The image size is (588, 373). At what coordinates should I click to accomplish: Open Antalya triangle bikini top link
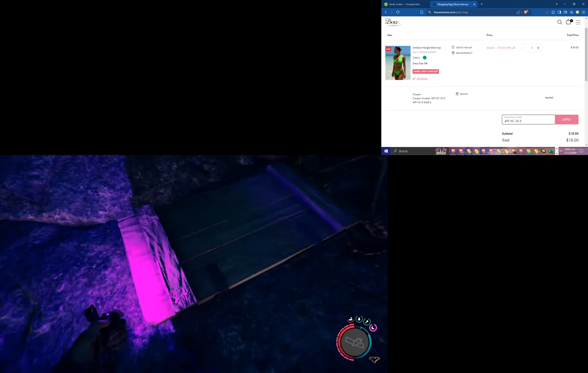click(x=426, y=48)
